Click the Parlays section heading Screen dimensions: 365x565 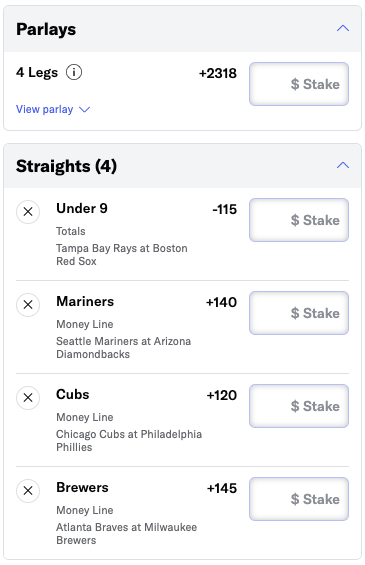point(46,30)
